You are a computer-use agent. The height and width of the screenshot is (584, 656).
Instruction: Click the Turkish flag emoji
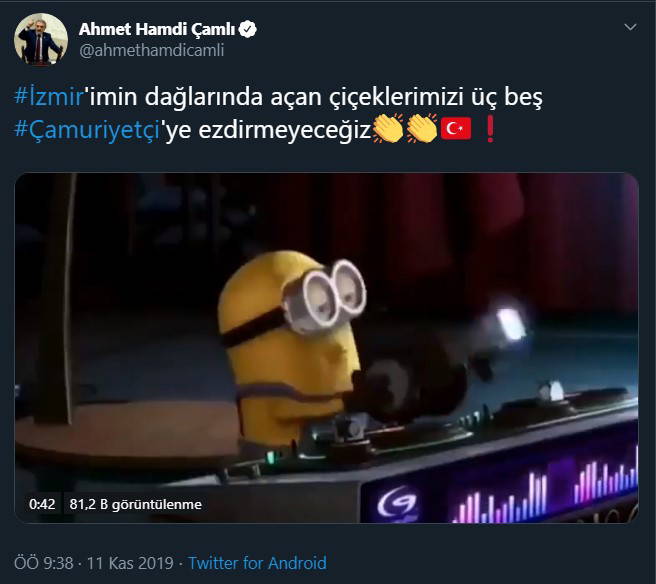(x=456, y=129)
